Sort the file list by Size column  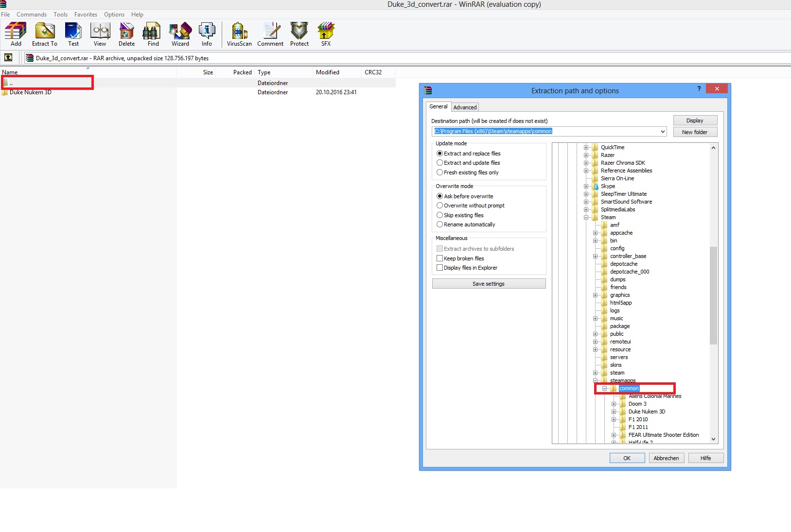point(196,72)
